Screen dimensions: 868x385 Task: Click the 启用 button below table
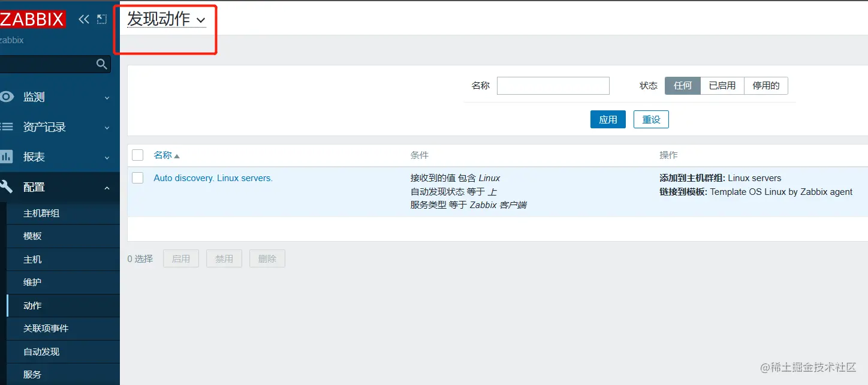181,258
